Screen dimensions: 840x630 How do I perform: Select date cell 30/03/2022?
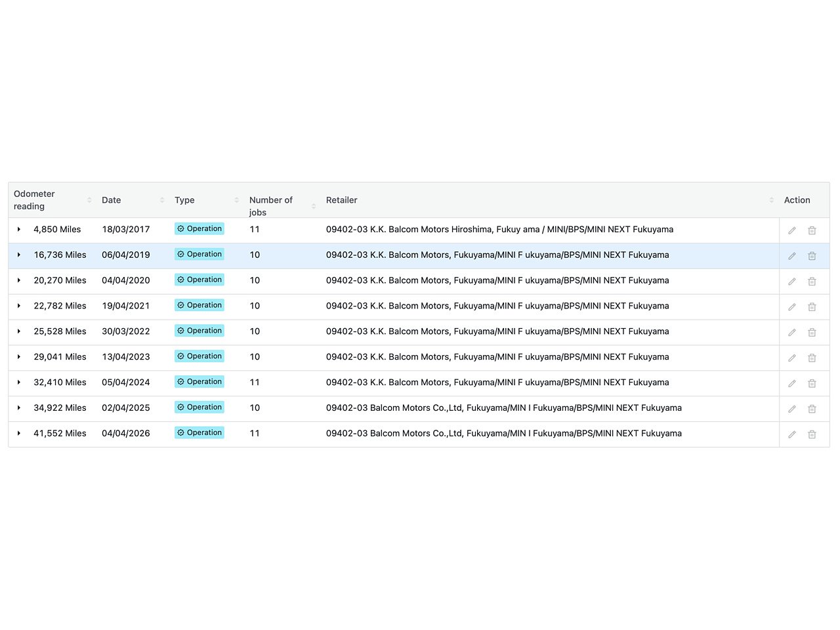(126, 331)
